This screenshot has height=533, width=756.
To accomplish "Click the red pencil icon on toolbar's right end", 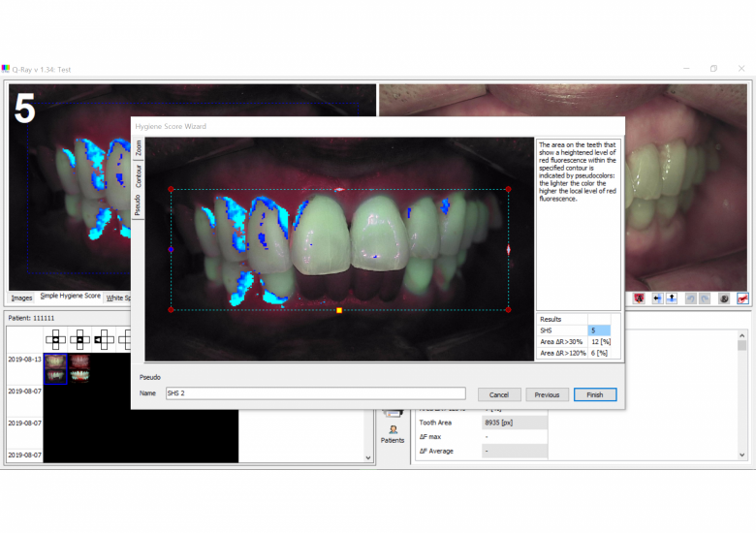I will click(x=742, y=298).
